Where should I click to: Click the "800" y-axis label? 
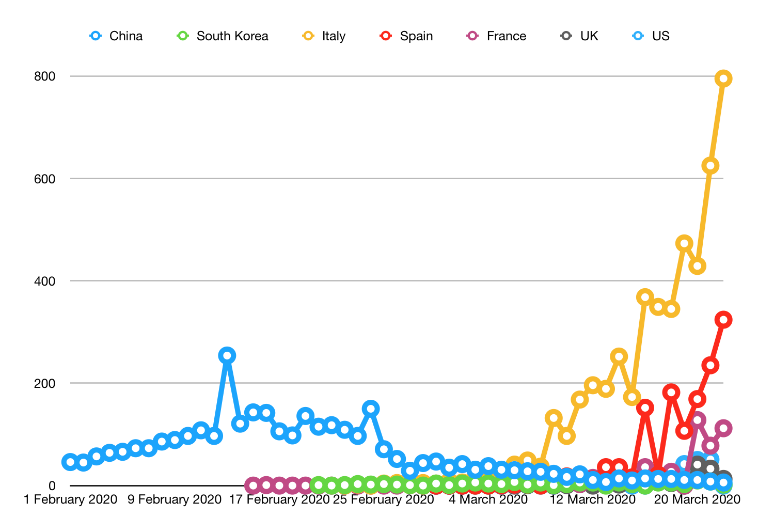point(45,76)
